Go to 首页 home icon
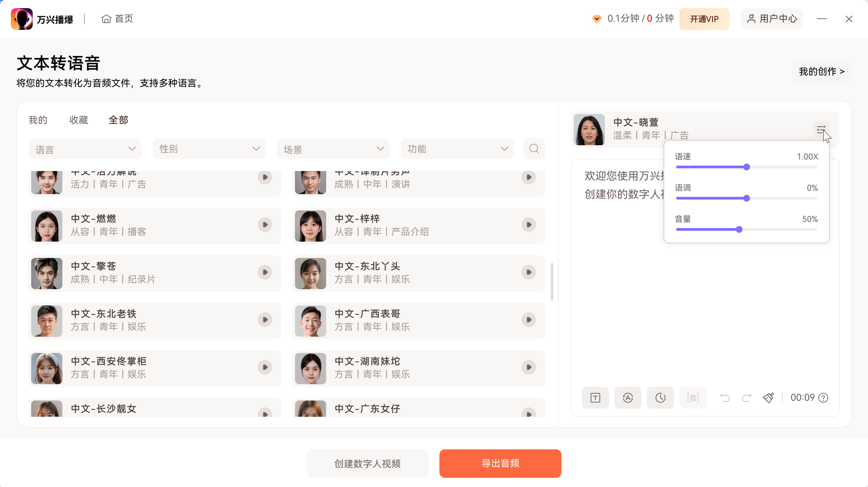868x487 pixels. coord(106,19)
